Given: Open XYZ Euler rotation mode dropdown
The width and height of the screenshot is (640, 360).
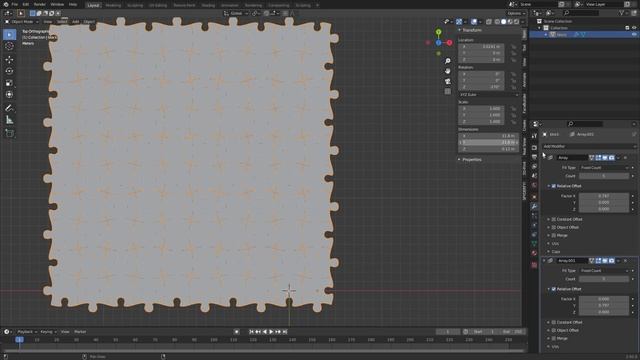Looking at the screenshot, I should 489,95.
